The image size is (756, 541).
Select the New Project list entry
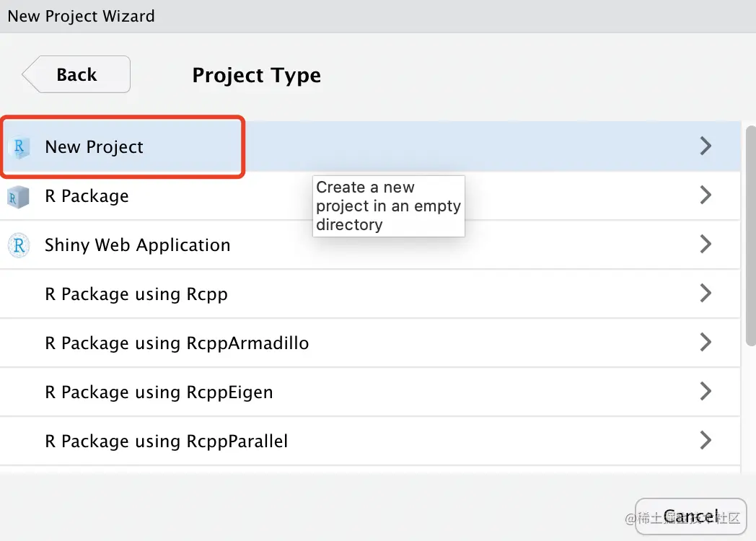pyautogui.click(x=94, y=147)
